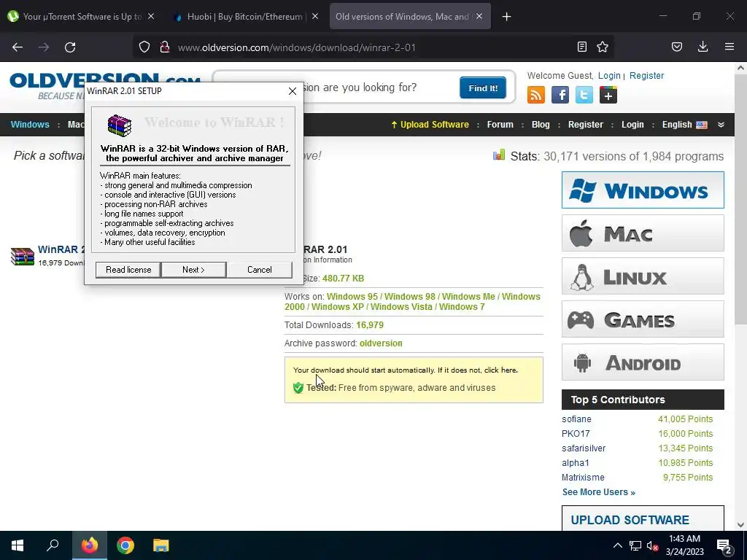Click Upload Software in the nav bar
Image resolution: width=747 pixels, height=560 pixels.
(430, 124)
